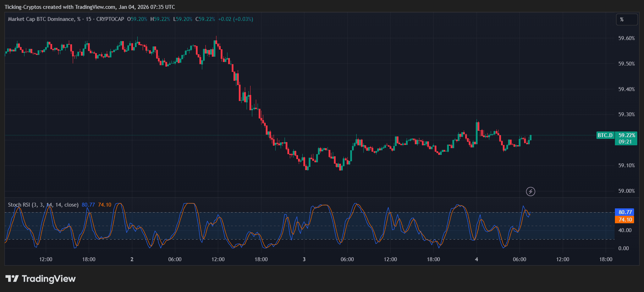Click the 59.60% label on price scale

[626, 38]
